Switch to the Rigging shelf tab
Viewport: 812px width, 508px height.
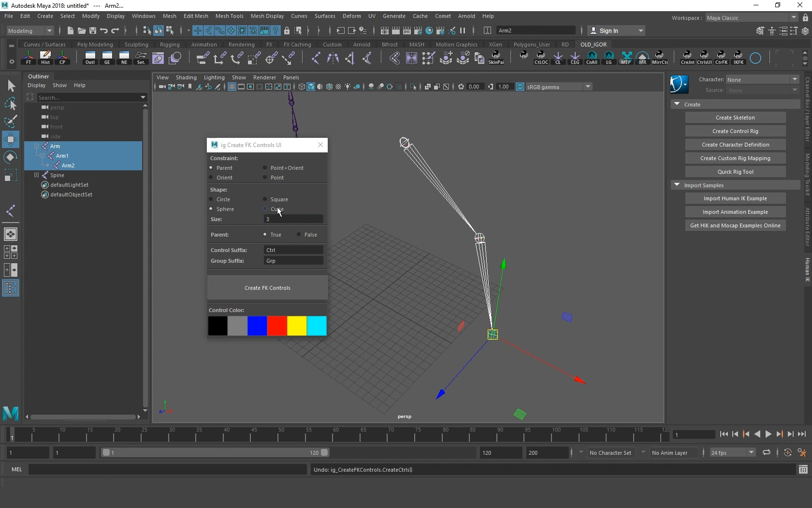click(x=170, y=45)
